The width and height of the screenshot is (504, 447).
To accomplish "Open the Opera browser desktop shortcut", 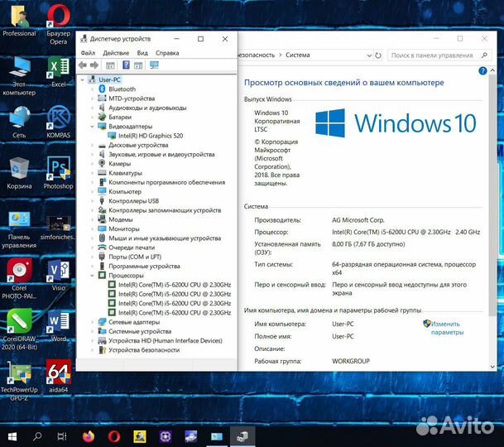I will tap(59, 25).
